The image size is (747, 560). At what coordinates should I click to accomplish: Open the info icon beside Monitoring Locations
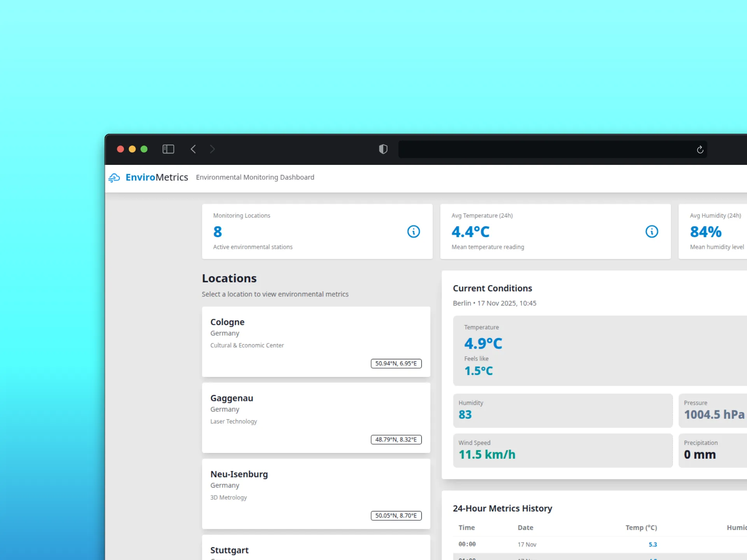click(x=413, y=231)
